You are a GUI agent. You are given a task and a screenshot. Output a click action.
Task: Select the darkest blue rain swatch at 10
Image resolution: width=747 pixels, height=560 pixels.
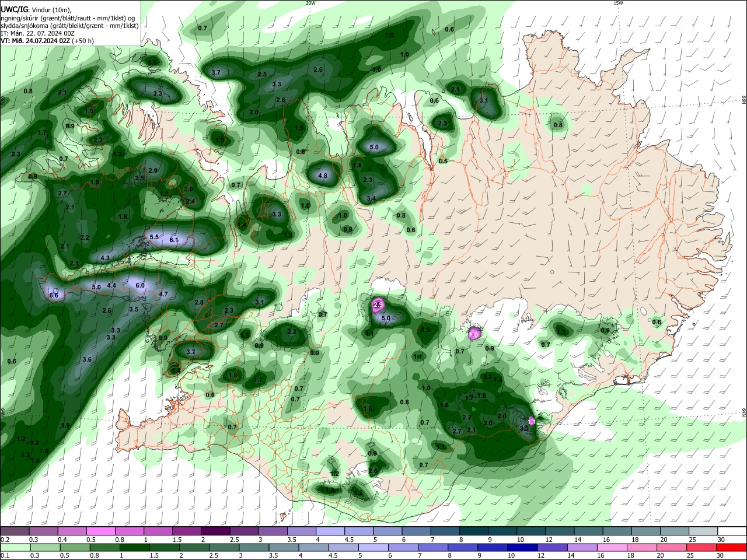pyautogui.click(x=521, y=547)
